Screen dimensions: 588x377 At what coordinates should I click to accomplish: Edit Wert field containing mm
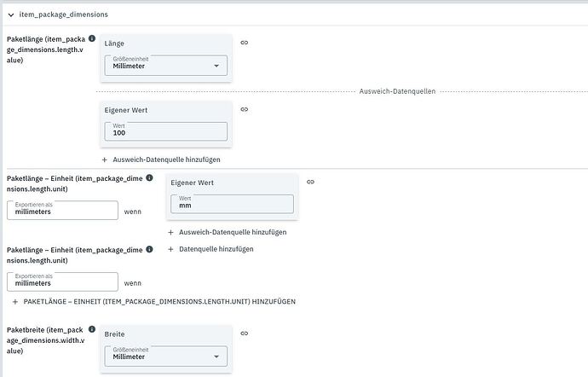coord(232,204)
